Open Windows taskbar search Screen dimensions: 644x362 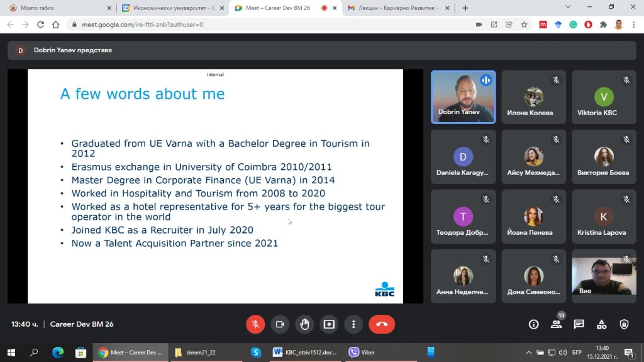(x=34, y=353)
